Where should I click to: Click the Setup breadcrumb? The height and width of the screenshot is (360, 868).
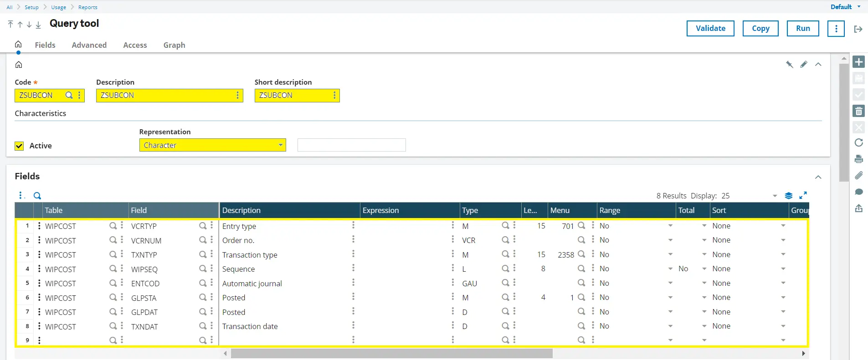tap(31, 7)
